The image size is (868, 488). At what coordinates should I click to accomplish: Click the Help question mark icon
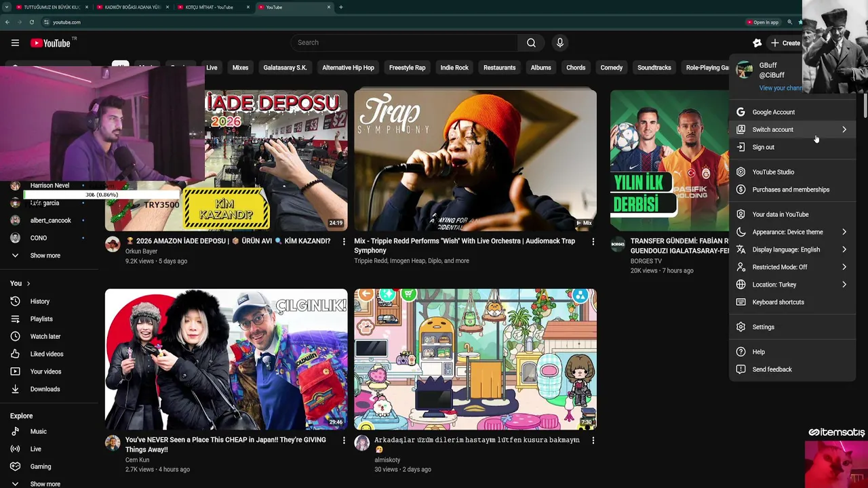pos(741,352)
